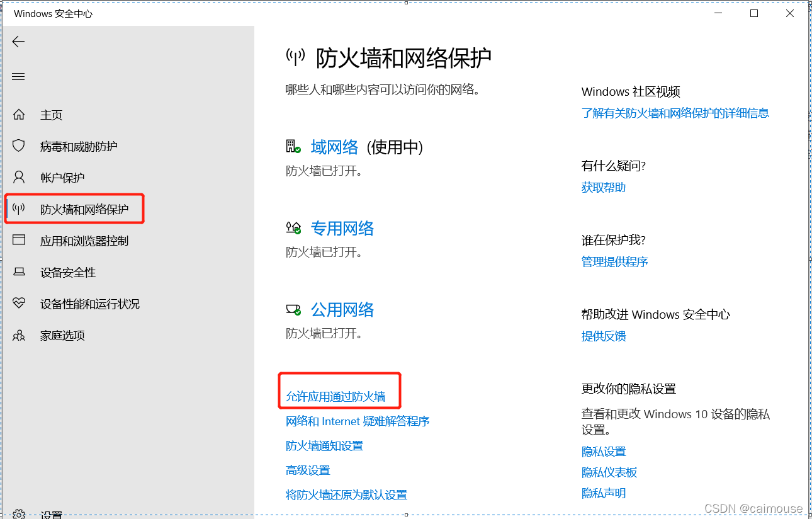Click the shield icon for 病毒和威胁防护
Viewport: 812px width, 519px height.
[x=19, y=146]
